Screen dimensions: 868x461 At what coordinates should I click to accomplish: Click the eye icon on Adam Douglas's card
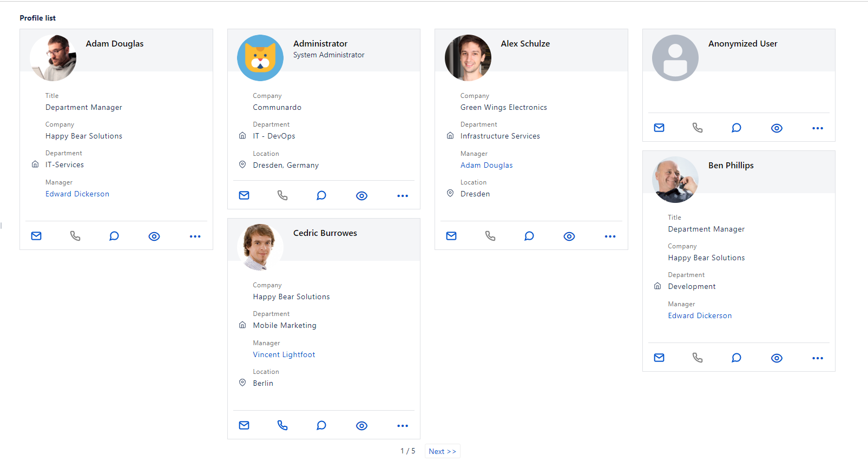click(x=154, y=236)
